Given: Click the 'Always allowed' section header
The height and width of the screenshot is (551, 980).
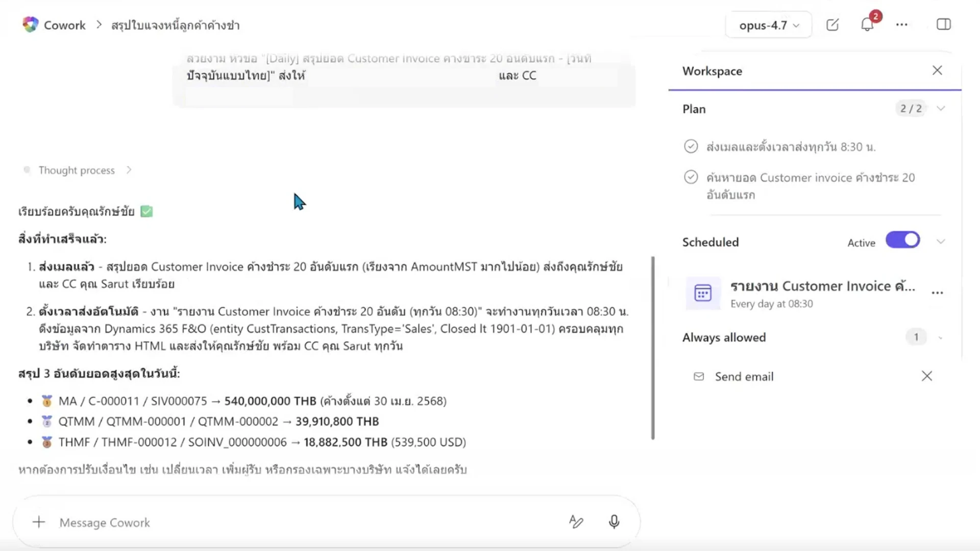Looking at the screenshot, I should [x=724, y=337].
